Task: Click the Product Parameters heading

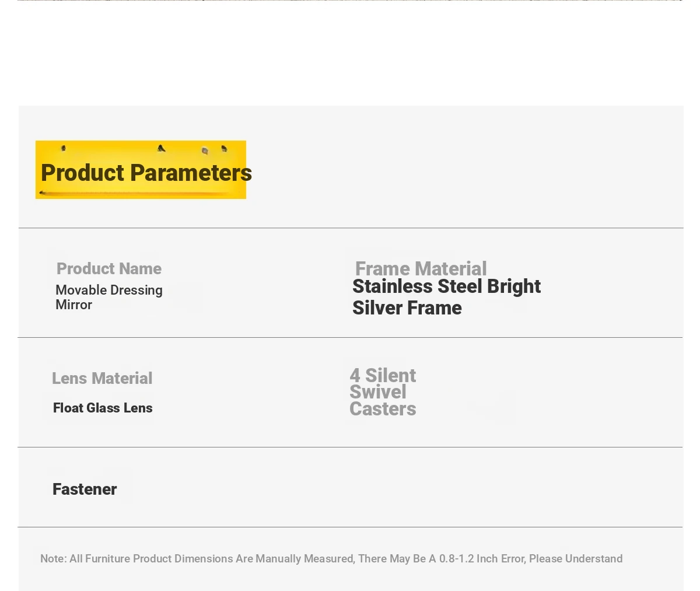Action: [146, 173]
